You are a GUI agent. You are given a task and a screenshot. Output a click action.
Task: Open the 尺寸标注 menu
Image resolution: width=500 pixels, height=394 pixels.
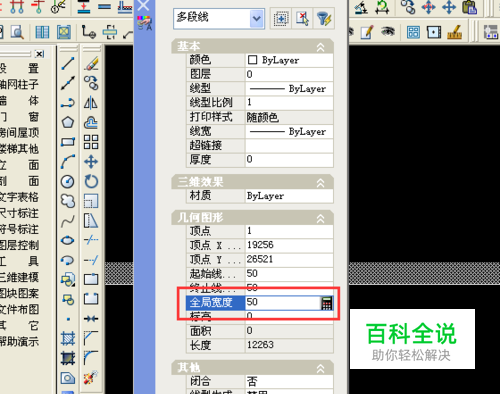point(19,213)
